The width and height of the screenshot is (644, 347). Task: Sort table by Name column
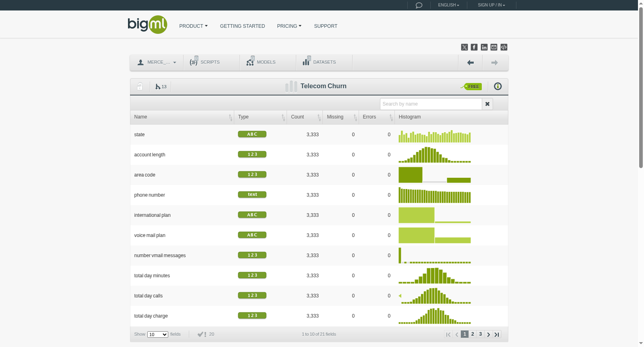pyautogui.click(x=182, y=117)
